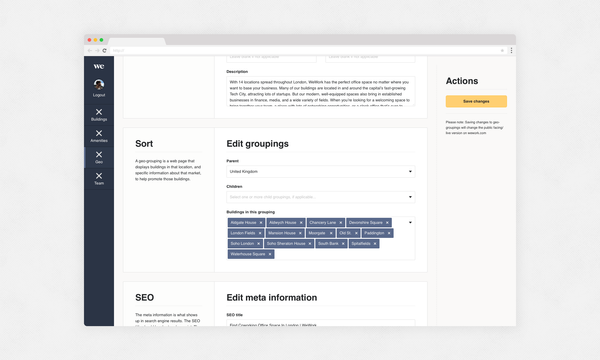Viewport: 600px width, 360px height.
Task: Remove the Soho London tag
Action: pos(258,244)
